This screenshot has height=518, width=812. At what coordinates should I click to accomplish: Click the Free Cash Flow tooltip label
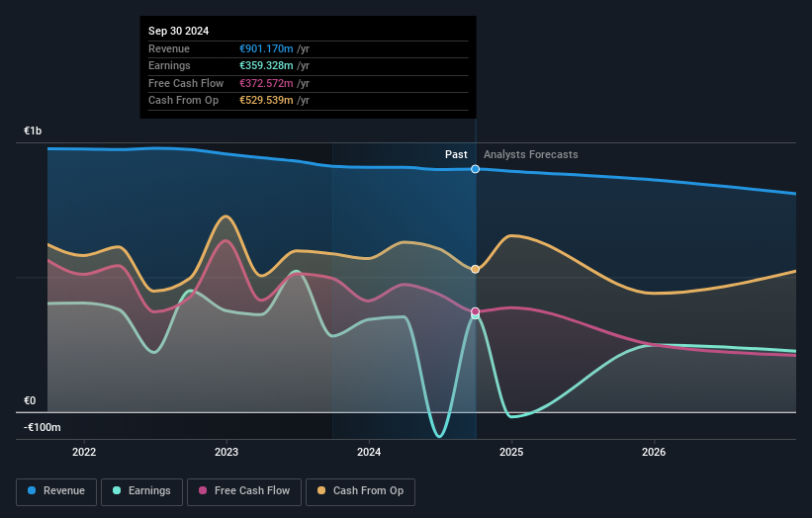point(186,83)
